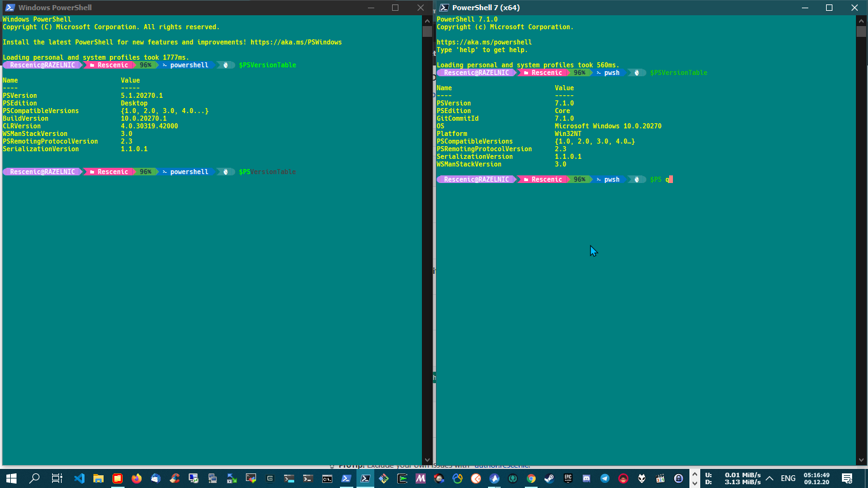Open the C:\ Command Prompt taskbar icon

[327, 478]
